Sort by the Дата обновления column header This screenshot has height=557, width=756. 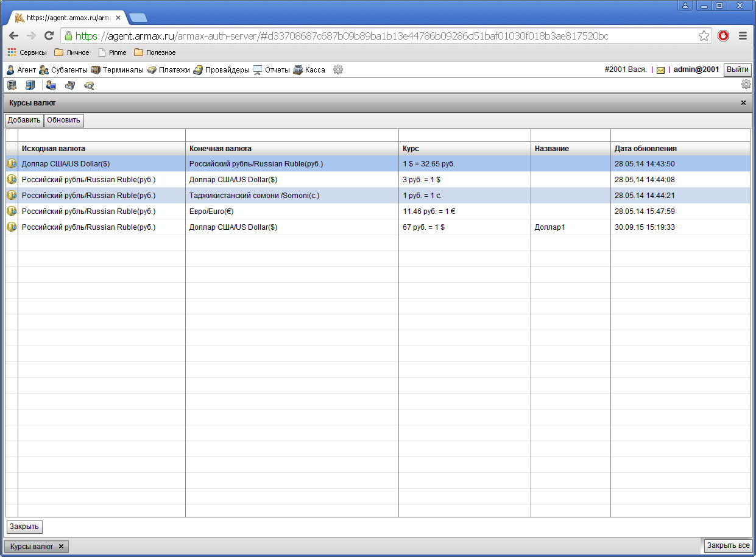coord(680,149)
